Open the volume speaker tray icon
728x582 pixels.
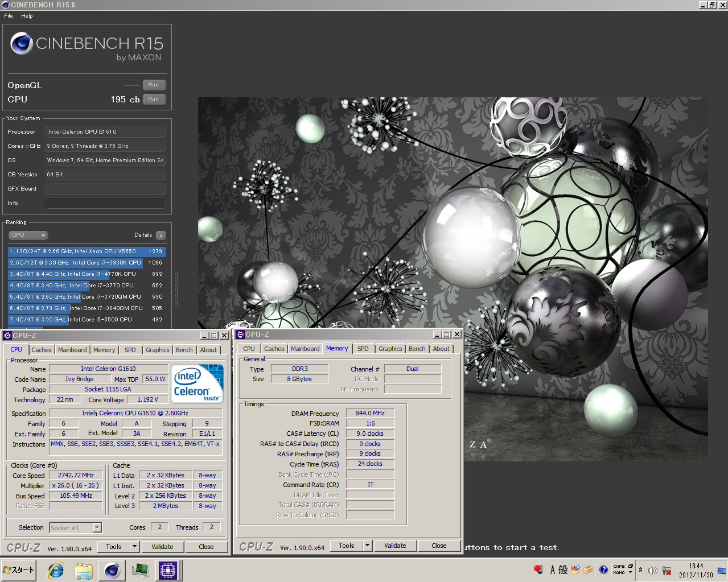click(x=653, y=570)
